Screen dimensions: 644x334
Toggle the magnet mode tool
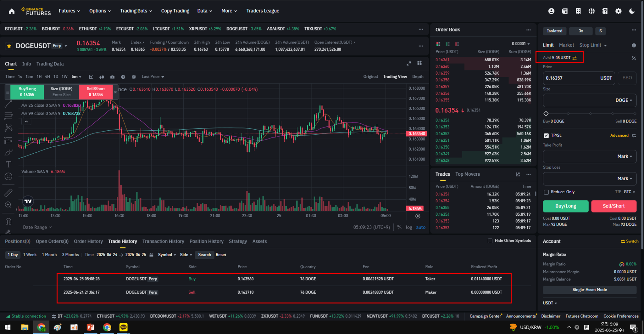coord(8,221)
